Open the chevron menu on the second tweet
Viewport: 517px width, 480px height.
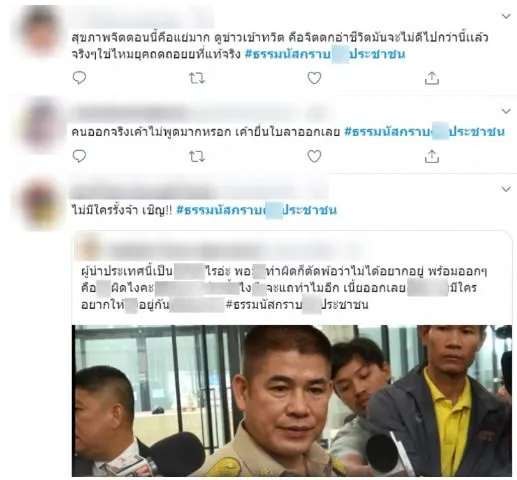point(506,111)
